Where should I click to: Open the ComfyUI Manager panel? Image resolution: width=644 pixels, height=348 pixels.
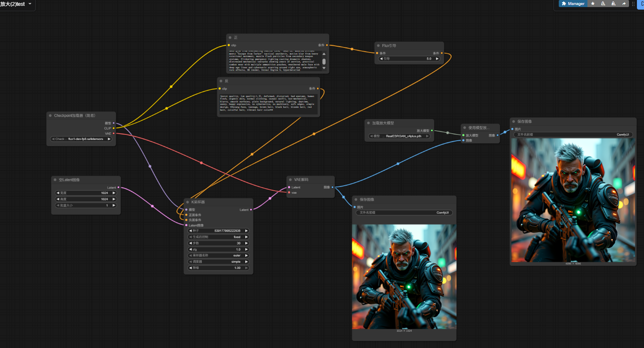pos(573,4)
